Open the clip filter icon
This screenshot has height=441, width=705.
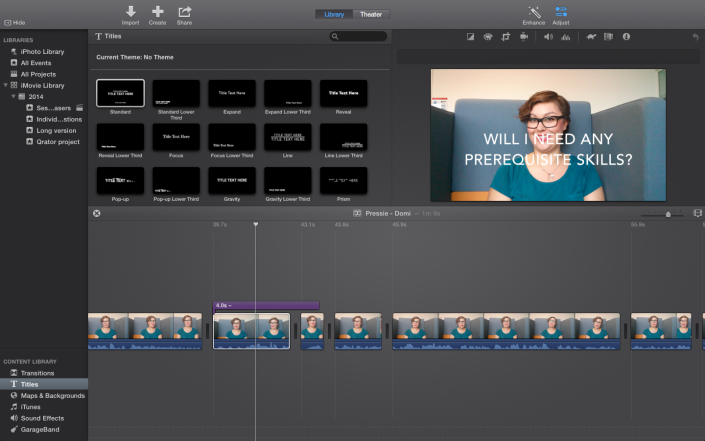point(608,37)
